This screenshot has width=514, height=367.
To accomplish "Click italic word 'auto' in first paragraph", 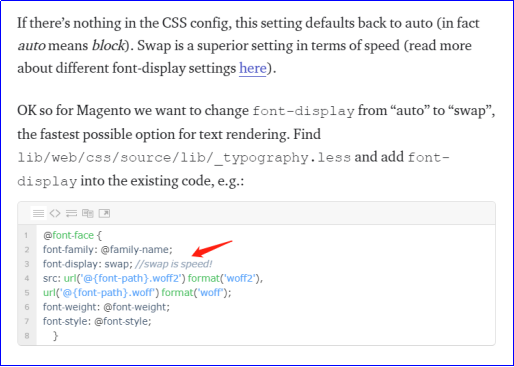I will click(32, 46).
